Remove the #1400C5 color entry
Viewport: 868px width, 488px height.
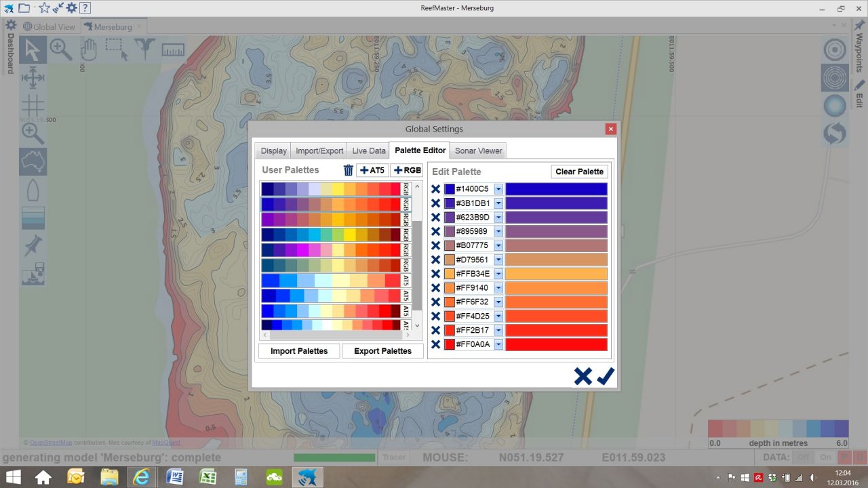coord(436,189)
